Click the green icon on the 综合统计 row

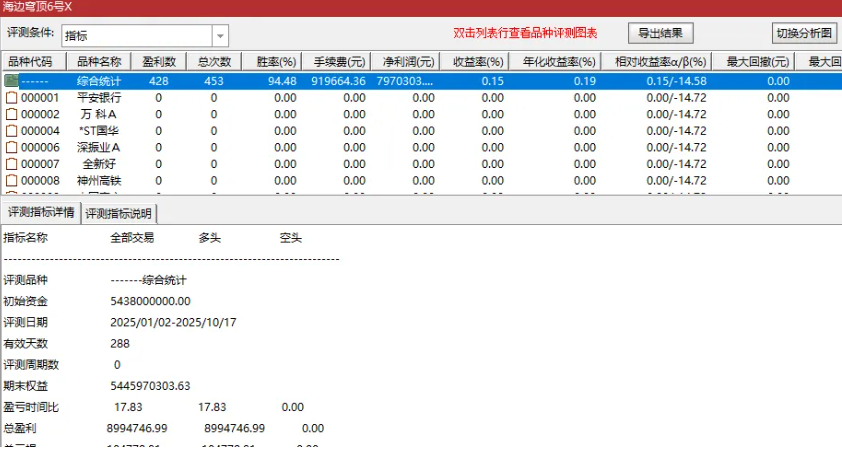11,81
